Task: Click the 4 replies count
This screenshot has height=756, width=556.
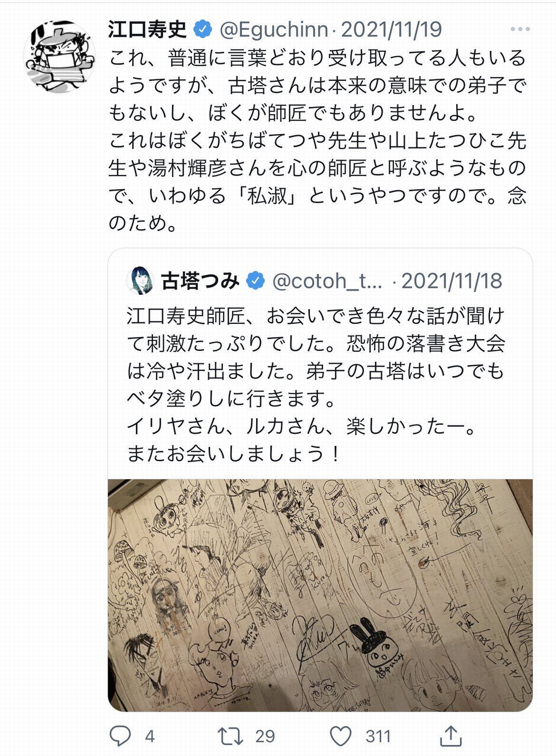Action: pos(150,736)
